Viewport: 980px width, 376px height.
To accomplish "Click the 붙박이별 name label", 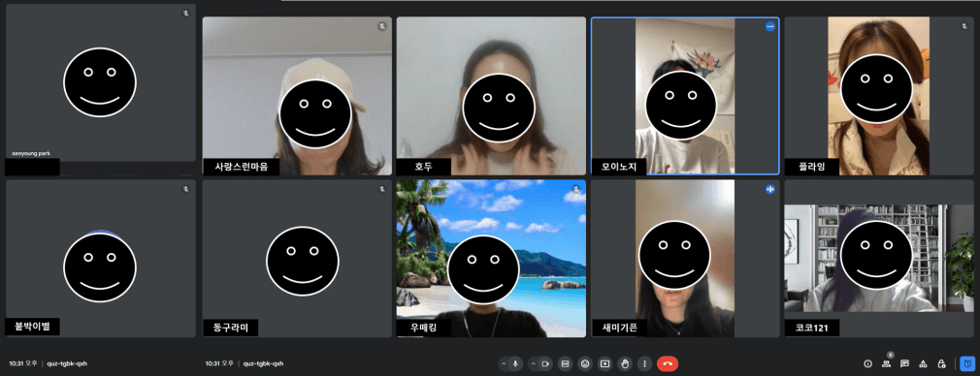I will 32,328.
